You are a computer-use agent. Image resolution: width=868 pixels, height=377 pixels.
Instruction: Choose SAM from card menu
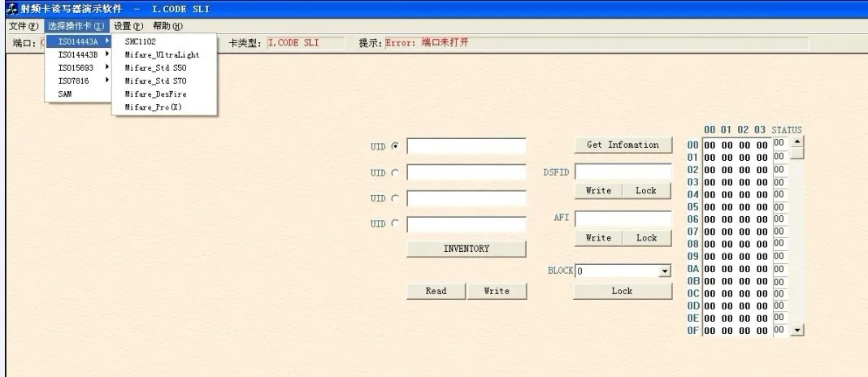78,94
